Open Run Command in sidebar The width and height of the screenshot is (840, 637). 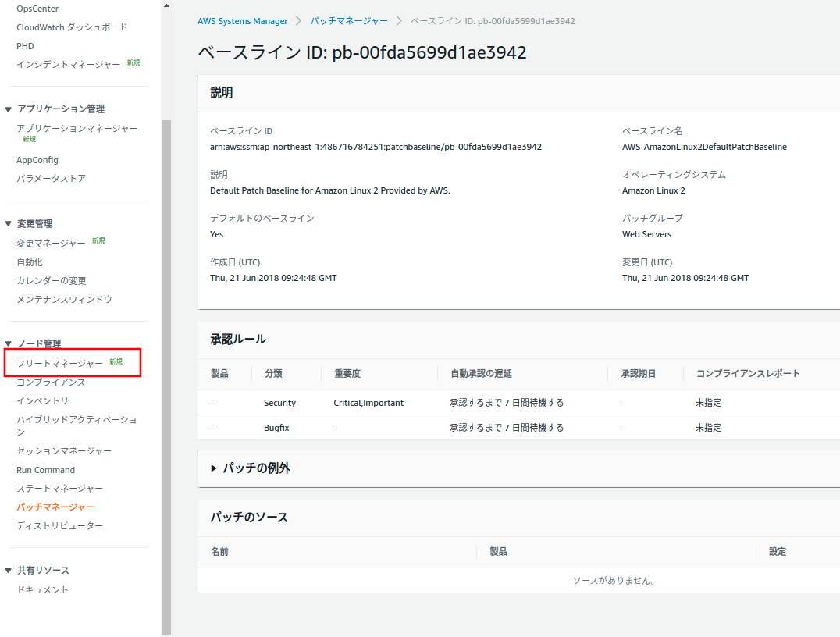click(x=45, y=470)
